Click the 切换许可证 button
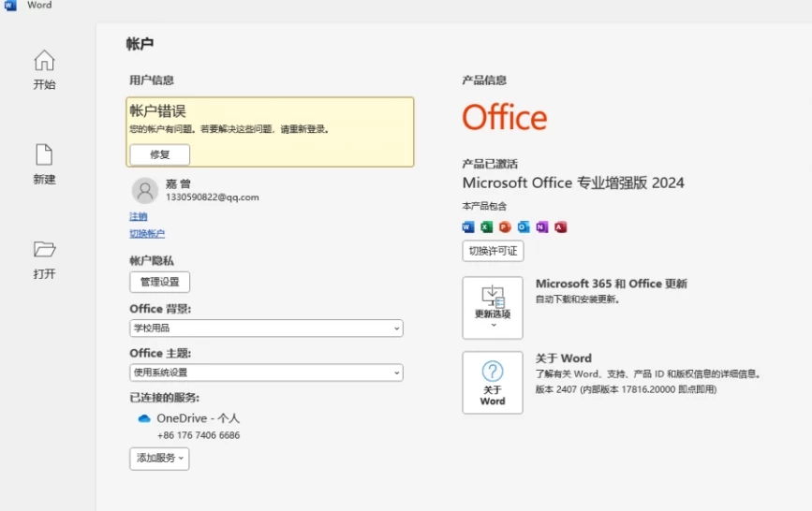The width and height of the screenshot is (812, 511). pyautogui.click(x=493, y=251)
